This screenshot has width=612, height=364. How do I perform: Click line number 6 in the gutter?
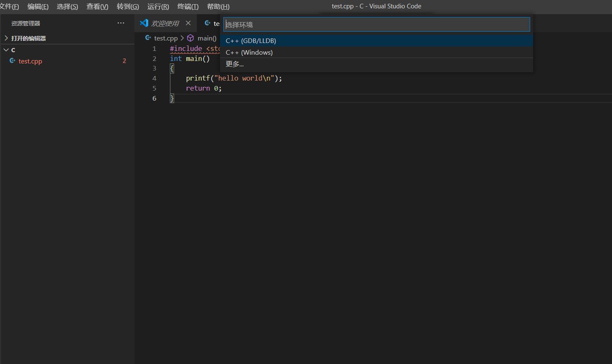click(x=154, y=99)
